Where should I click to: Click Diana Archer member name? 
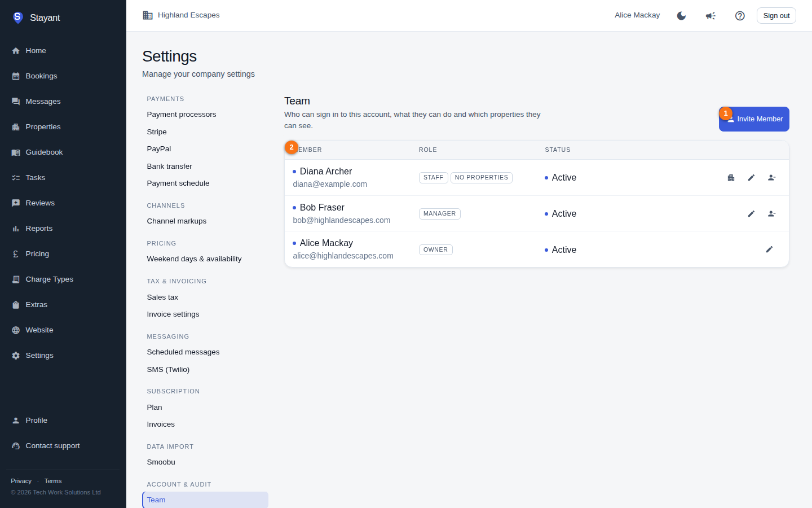coord(326,172)
